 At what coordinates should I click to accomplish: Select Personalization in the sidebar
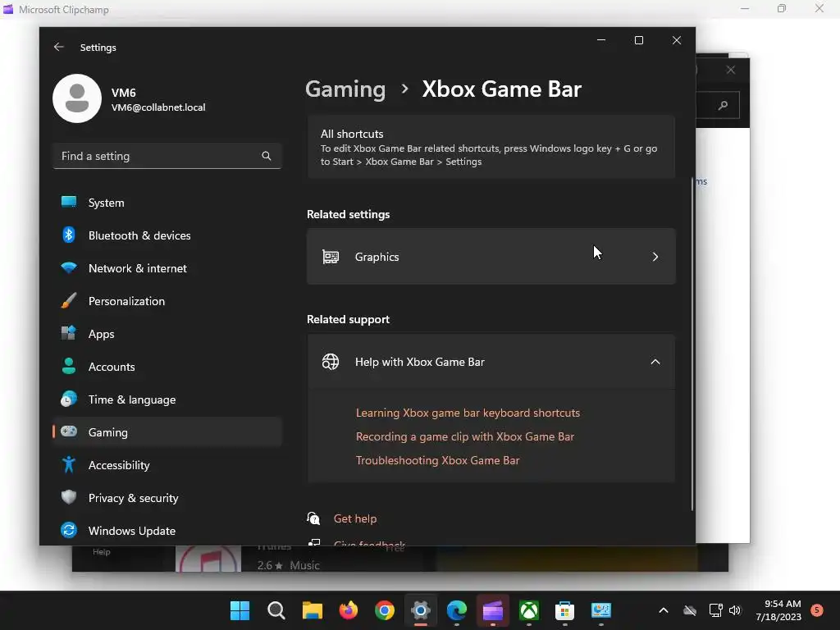point(167,301)
